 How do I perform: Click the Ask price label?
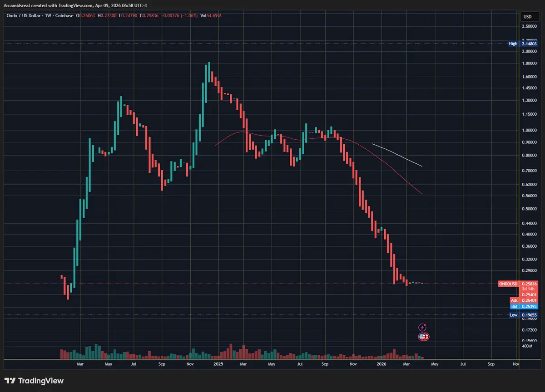(x=514, y=300)
